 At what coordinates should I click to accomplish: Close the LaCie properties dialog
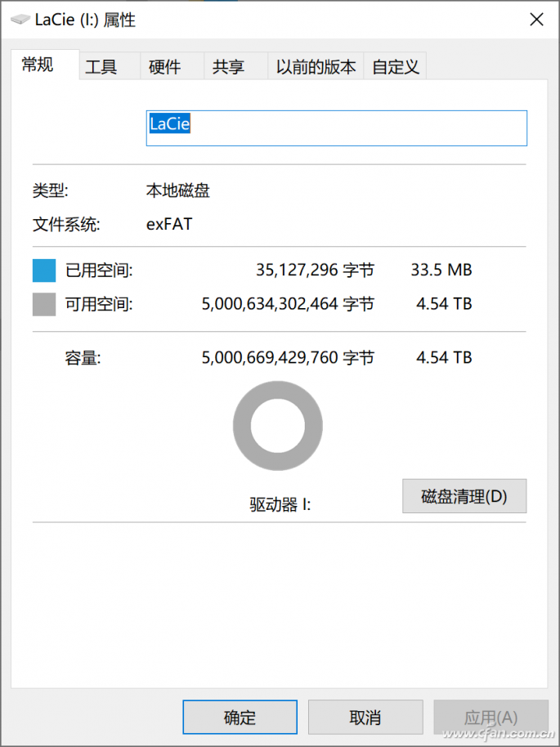(x=536, y=20)
